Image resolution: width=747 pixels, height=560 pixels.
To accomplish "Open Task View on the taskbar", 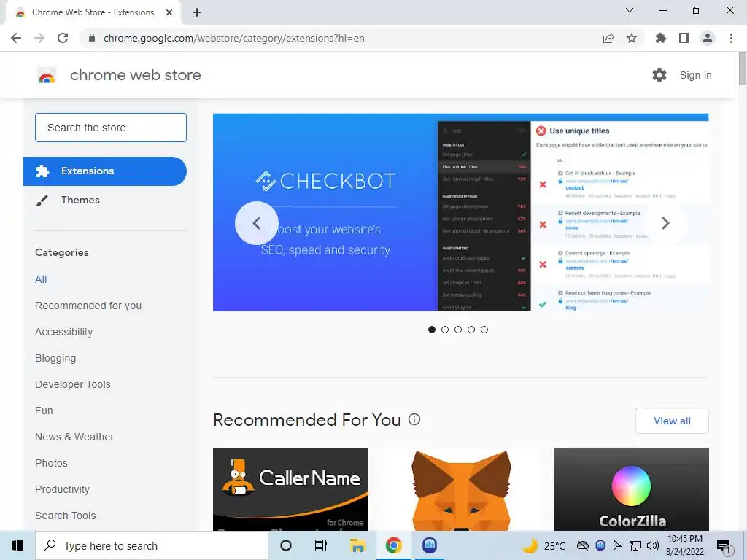I will (x=321, y=545).
